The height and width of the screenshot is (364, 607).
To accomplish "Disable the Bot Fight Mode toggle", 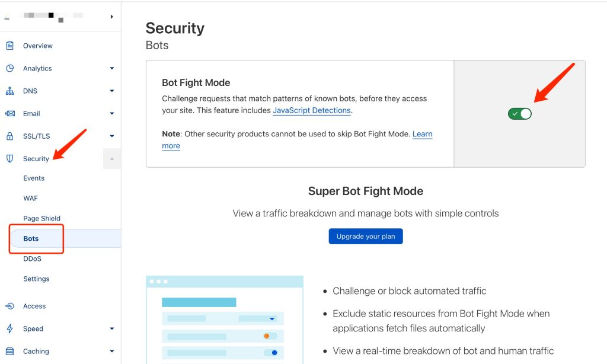I will [520, 114].
